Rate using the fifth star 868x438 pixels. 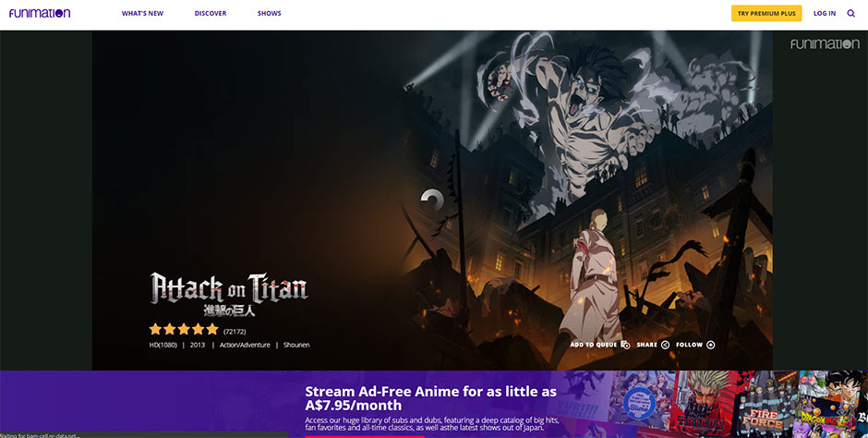tap(212, 330)
